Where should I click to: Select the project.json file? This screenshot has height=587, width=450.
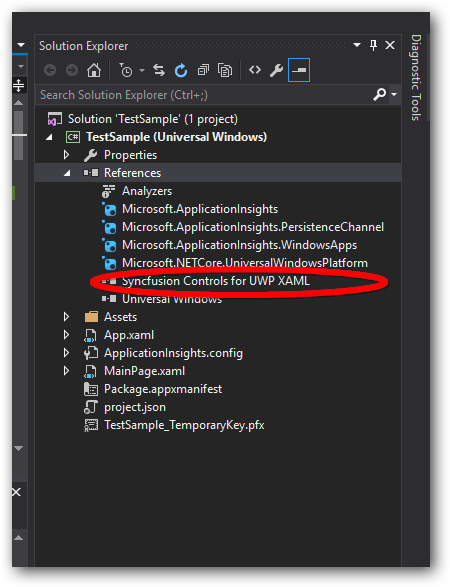click(135, 407)
